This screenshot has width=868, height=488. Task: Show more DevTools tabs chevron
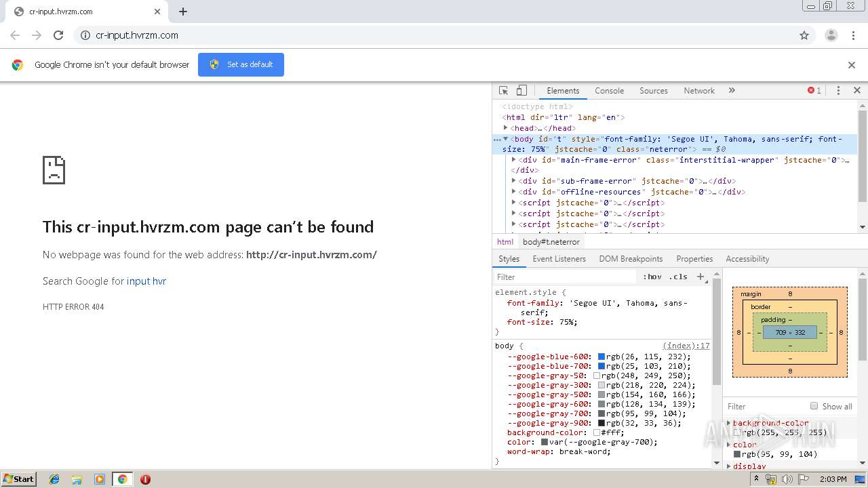coord(732,90)
